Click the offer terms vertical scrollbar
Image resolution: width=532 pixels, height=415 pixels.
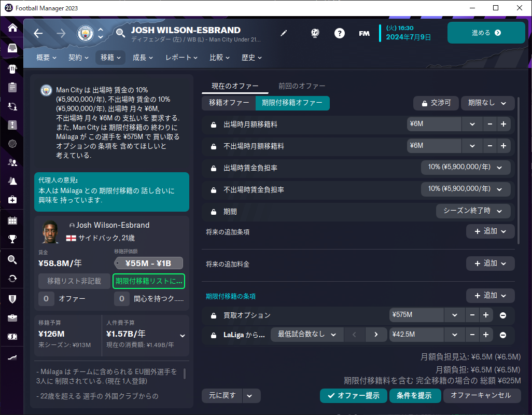(518, 170)
